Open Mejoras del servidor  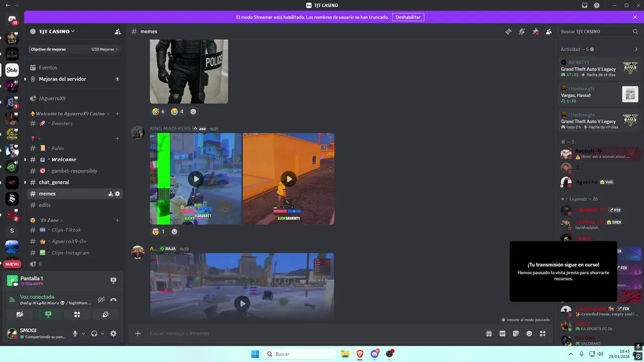74,79
